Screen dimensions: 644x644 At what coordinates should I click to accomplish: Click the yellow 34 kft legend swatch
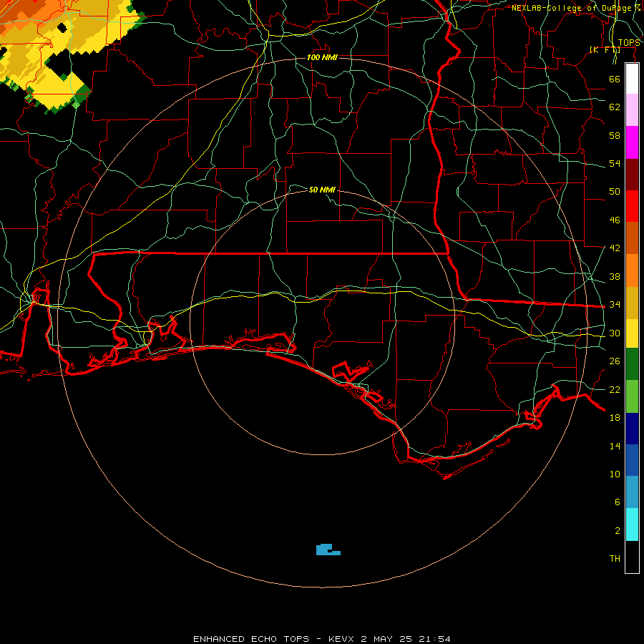pyautogui.click(x=632, y=333)
